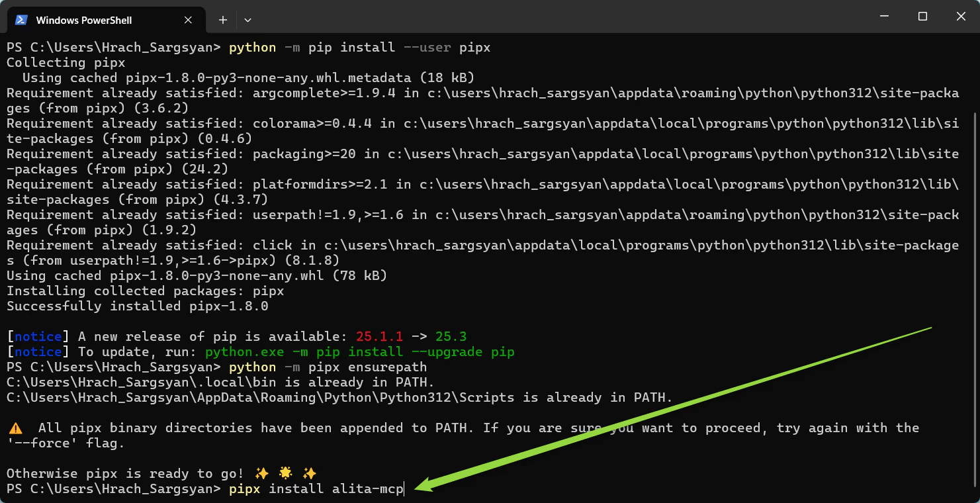Click 'Otherwise pipx is ready to go!' line
The height and width of the screenshot is (503, 980).
click(161, 474)
